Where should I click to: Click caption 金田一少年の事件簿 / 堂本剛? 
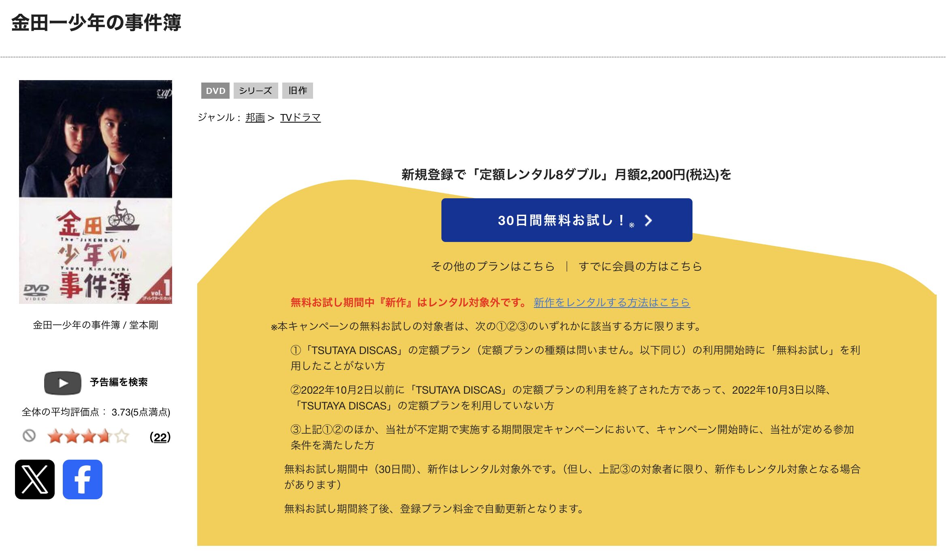pos(96,325)
